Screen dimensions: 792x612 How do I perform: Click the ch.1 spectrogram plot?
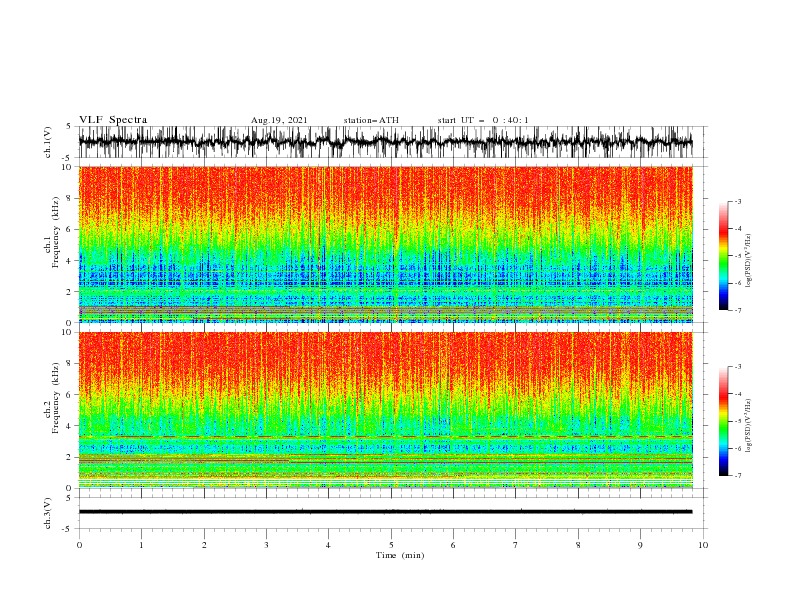pyautogui.click(x=385, y=244)
